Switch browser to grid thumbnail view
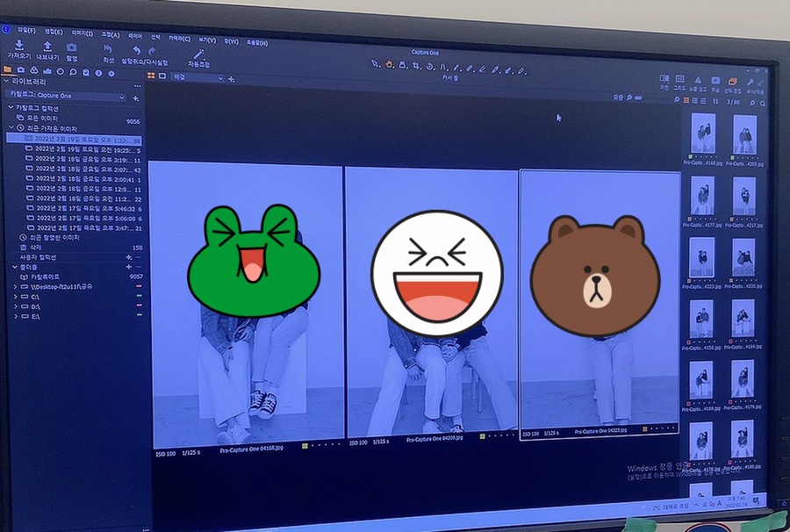 pos(686,100)
